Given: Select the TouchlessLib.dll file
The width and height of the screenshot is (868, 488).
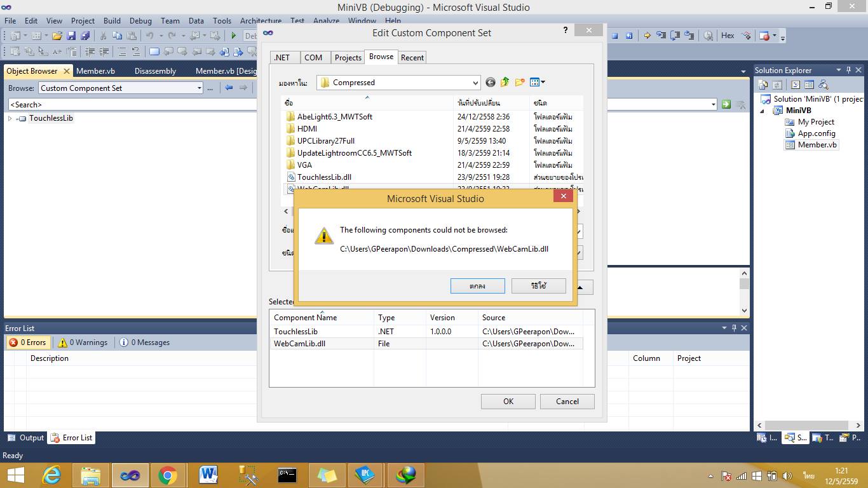Looking at the screenshot, I should pos(324,177).
